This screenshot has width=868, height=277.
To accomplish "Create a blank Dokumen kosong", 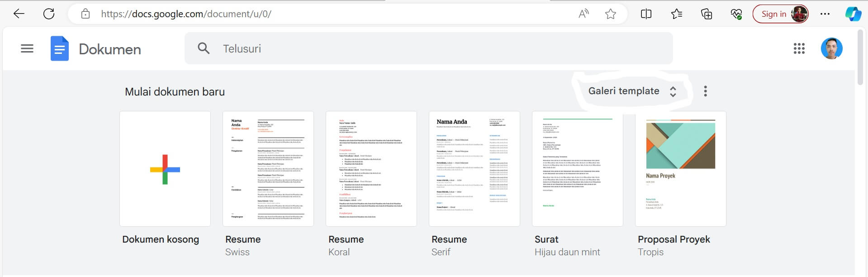I will [165, 169].
